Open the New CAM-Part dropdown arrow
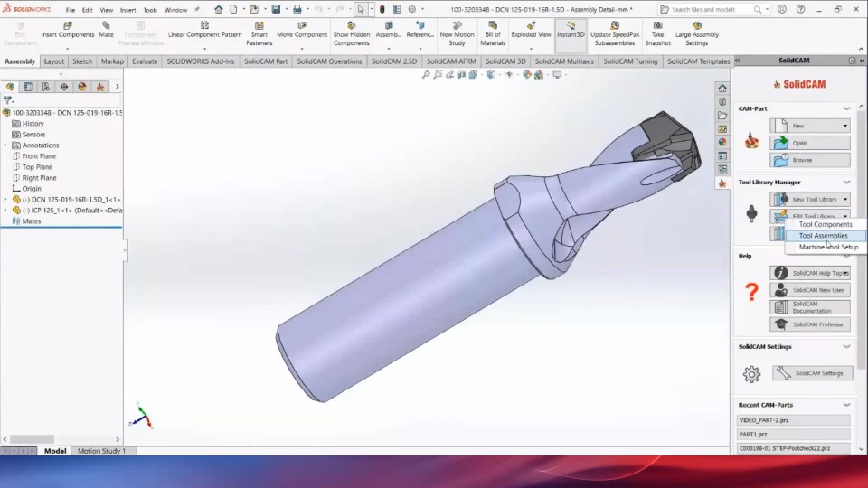Screen dimensions: 868x488 [844, 126]
